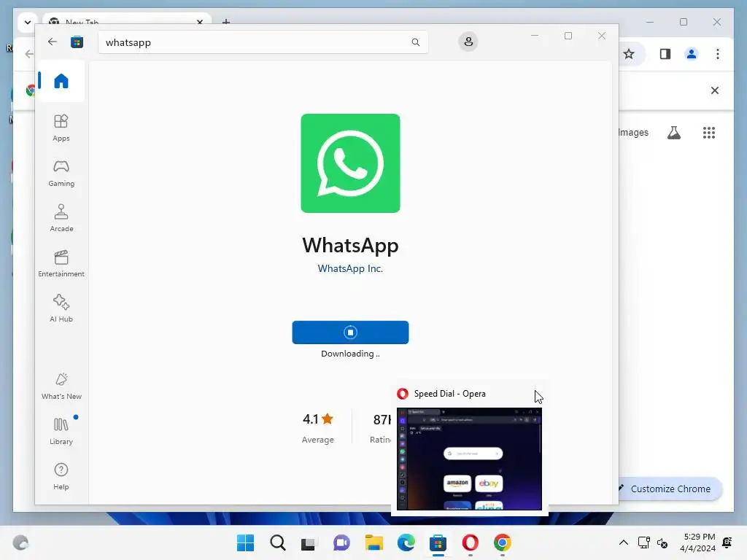Click Microsoft Store taskbar icon

(438, 542)
